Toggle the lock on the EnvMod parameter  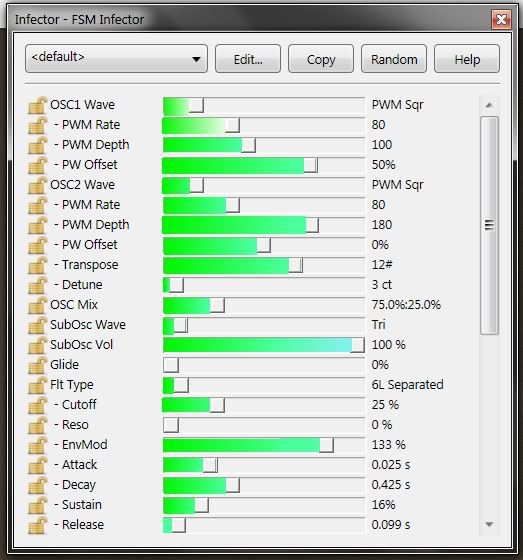[38, 445]
